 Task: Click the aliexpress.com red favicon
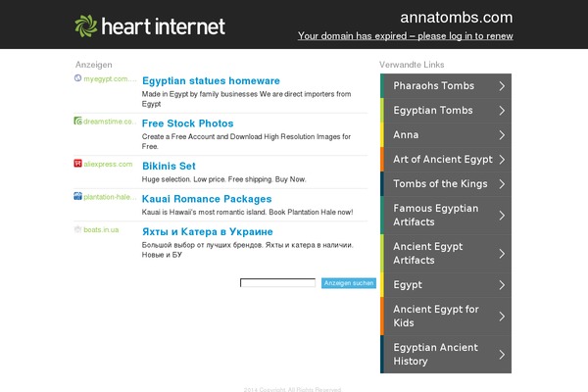77,164
